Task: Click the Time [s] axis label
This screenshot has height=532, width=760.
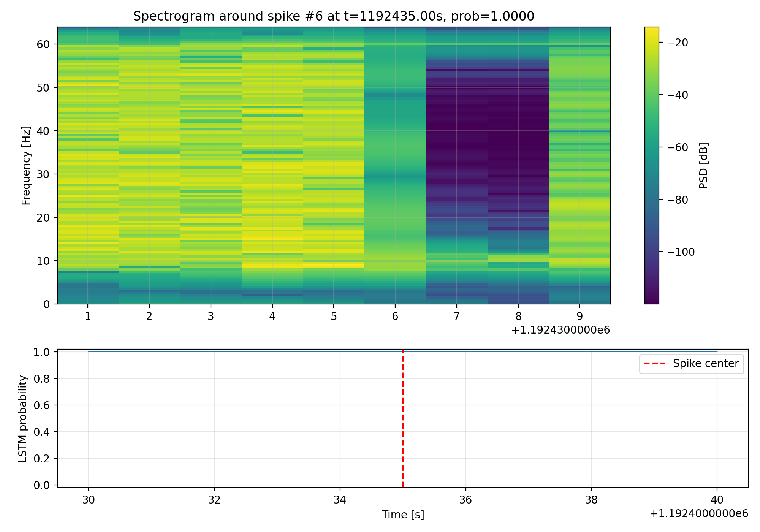Action: click(x=402, y=515)
